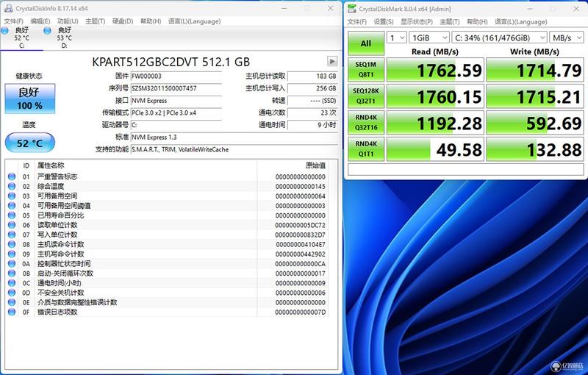The height and width of the screenshot is (375, 588).
Task: Click status circle for attribute 01 严重警告标志
Action: [x=12, y=176]
